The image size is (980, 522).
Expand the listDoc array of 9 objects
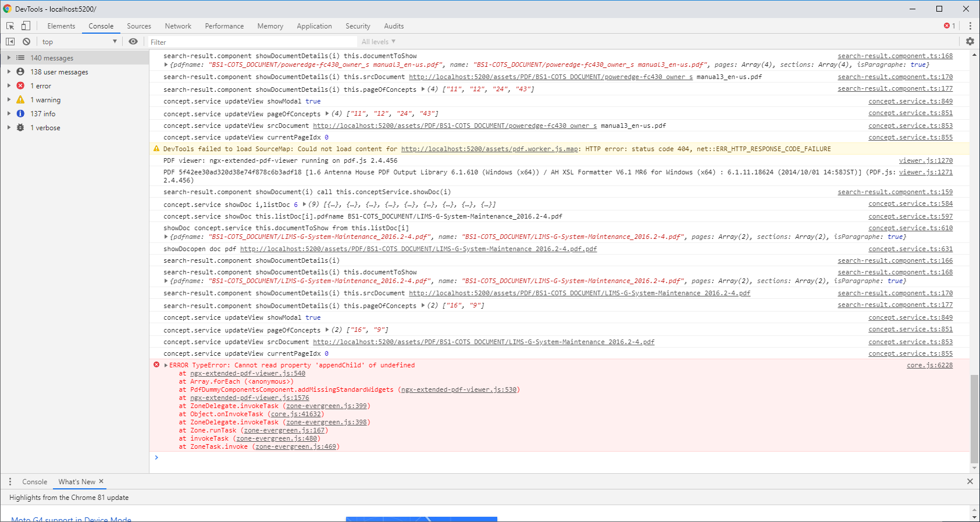click(304, 205)
